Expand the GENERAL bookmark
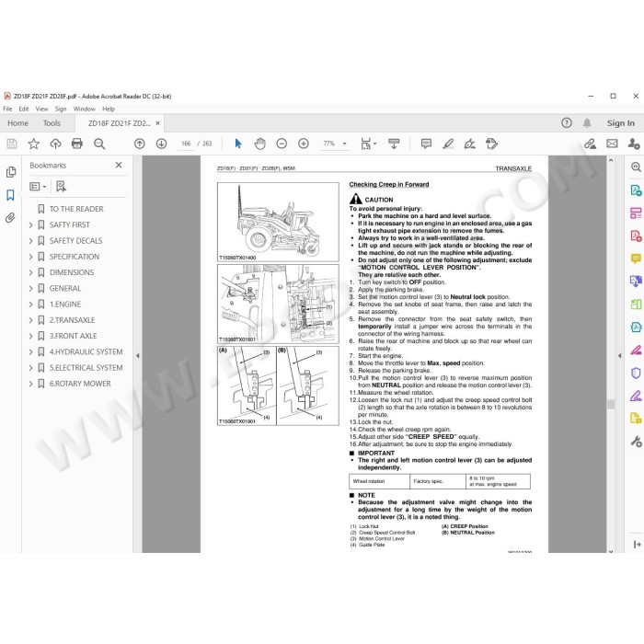Image resolution: width=644 pixels, height=644 pixels. (30, 288)
